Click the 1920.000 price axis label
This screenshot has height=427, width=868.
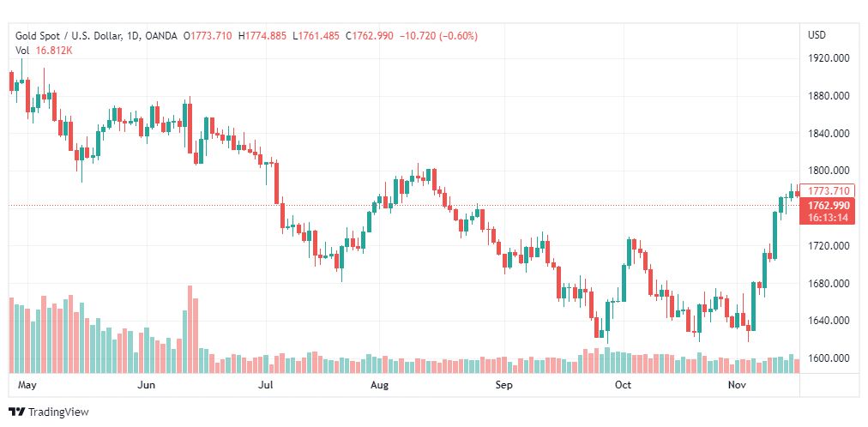tap(829, 58)
